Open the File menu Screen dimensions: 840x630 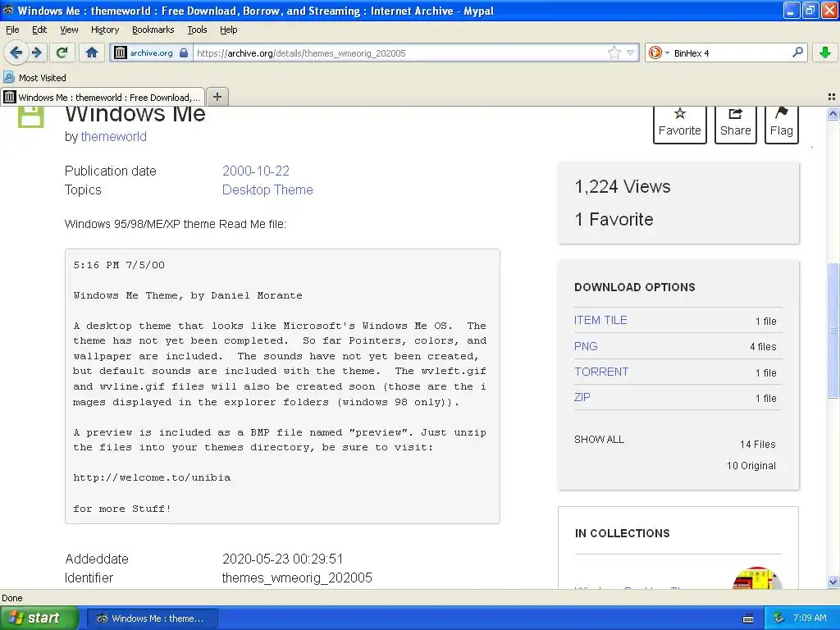point(12,30)
